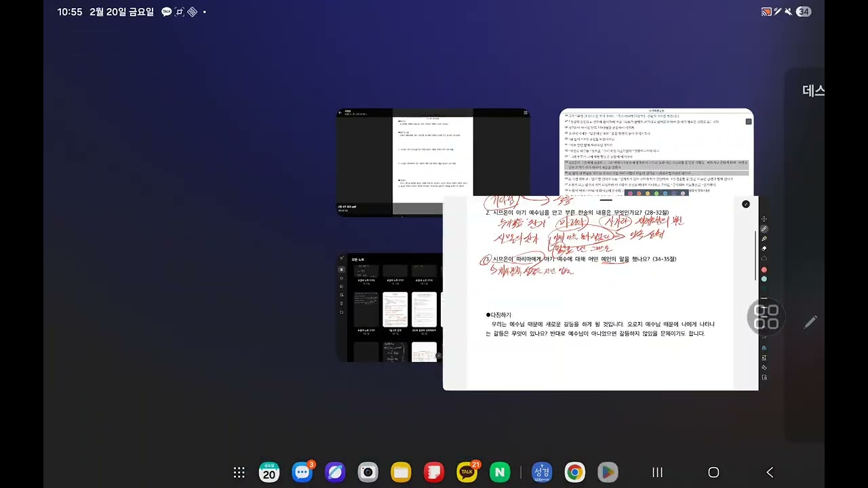Open the yellow My Files app
Screen dimensions: 868x488
point(401,472)
